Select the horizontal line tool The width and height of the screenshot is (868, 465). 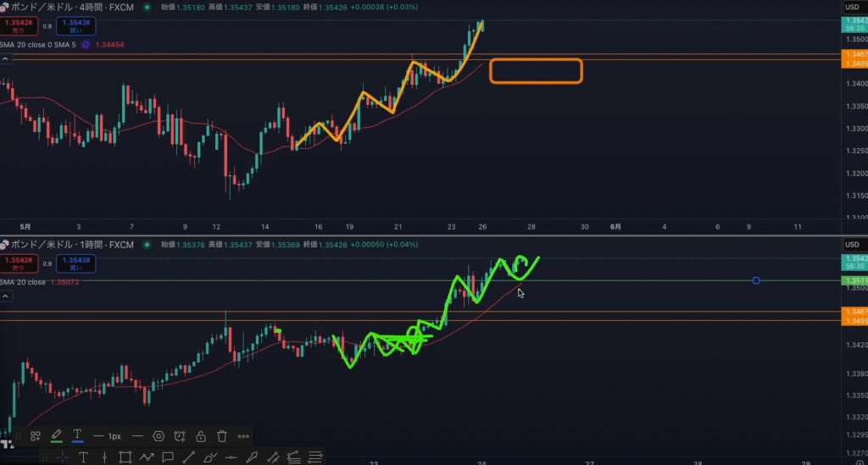[x=231, y=457]
